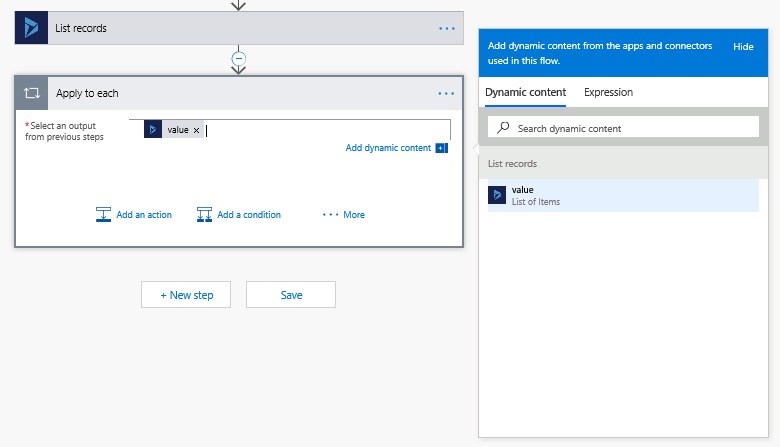The width and height of the screenshot is (780, 447).
Task: Click the Apply to each loop icon
Action: [31, 93]
